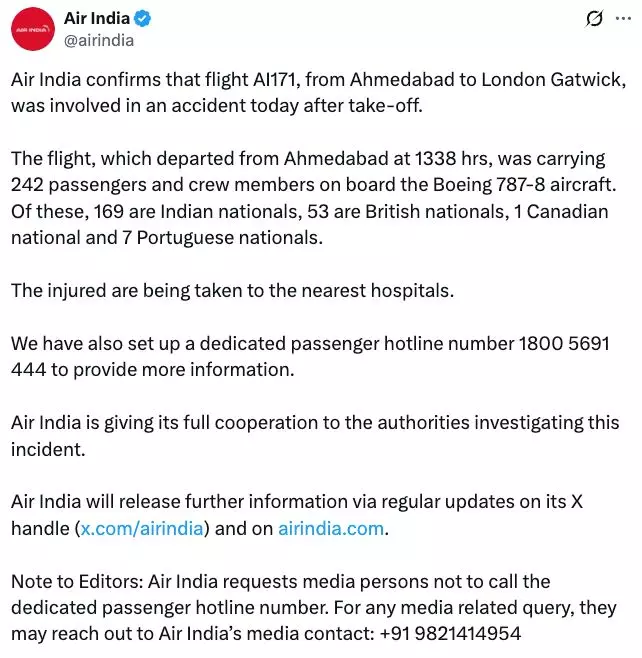The width and height of the screenshot is (642, 658).
Task: Click the Air India profile avatar
Action: point(35,30)
